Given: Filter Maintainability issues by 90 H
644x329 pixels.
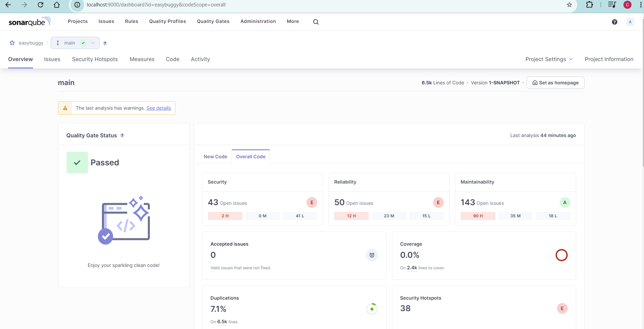Looking at the screenshot, I should 478,216.
